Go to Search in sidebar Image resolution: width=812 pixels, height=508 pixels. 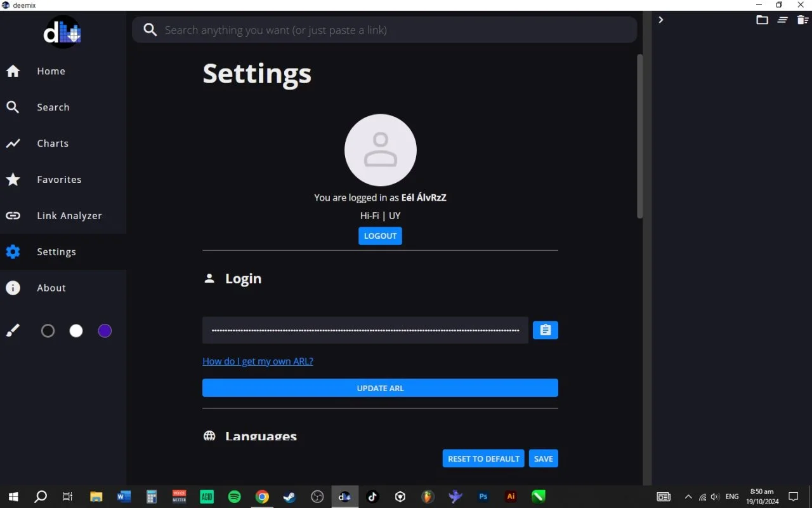(x=63, y=107)
